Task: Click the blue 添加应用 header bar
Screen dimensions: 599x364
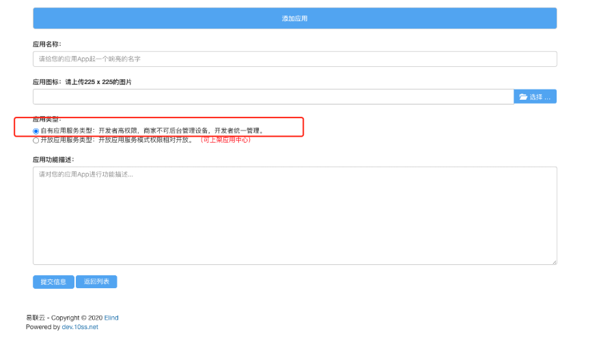Action: tap(294, 18)
